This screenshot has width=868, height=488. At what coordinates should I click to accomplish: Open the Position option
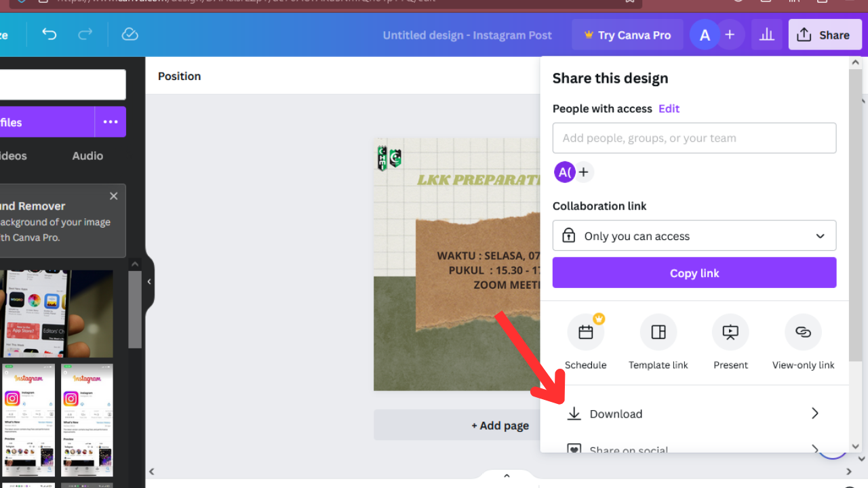pyautogui.click(x=180, y=76)
